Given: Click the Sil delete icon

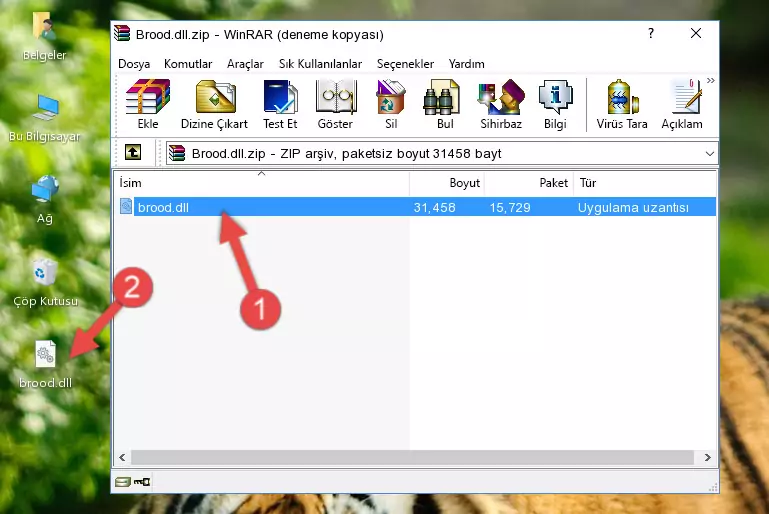Looking at the screenshot, I should coord(391,104).
